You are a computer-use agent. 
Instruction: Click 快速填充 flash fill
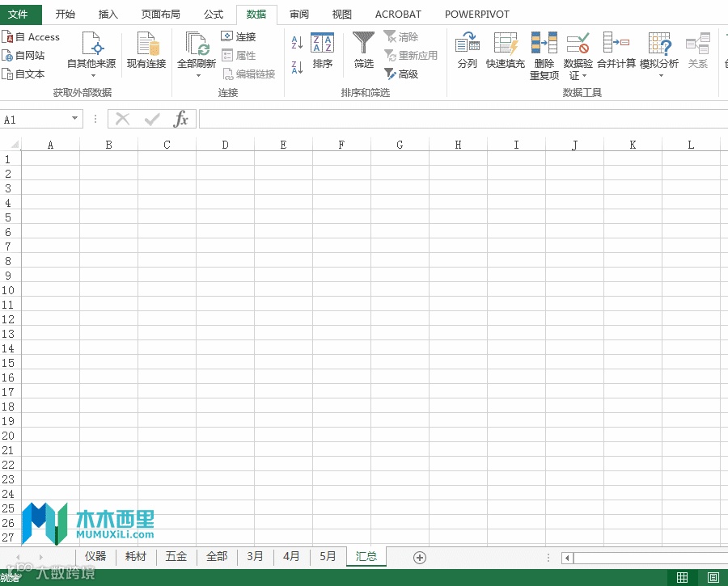tap(505, 50)
